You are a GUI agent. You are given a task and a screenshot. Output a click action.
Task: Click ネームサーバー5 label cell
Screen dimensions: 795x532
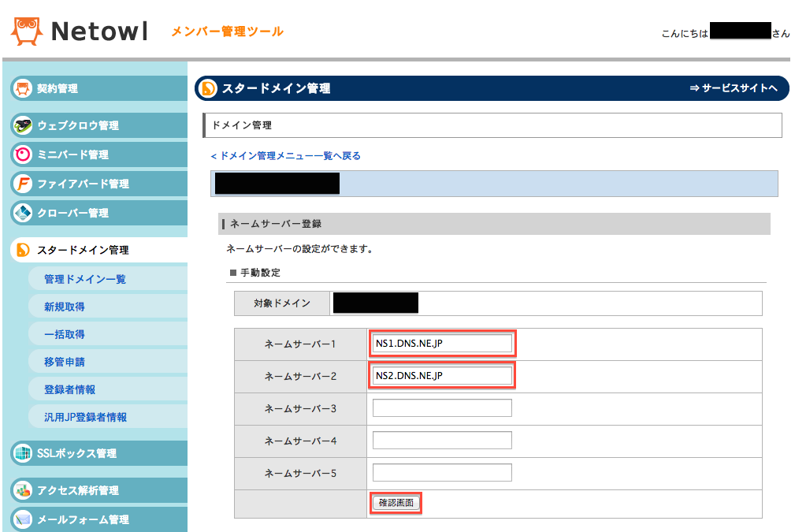pyautogui.click(x=300, y=474)
